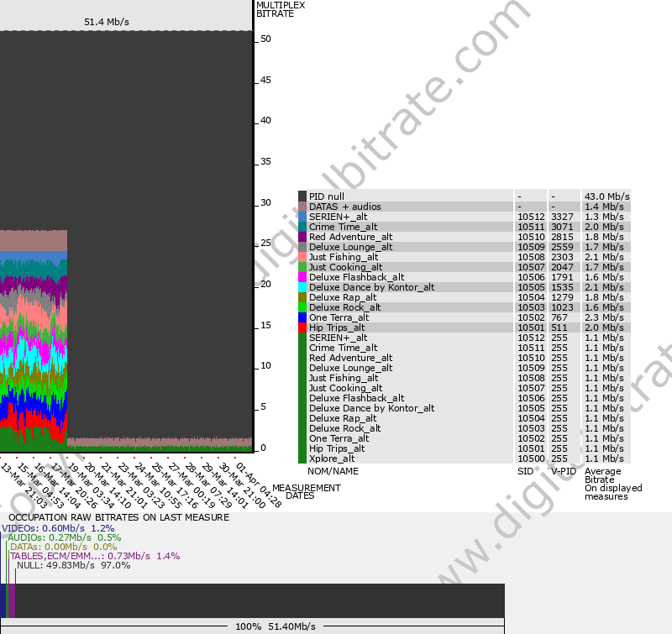Click the 'PID null' legend name
Screen dimensions: 672x634
point(327,196)
